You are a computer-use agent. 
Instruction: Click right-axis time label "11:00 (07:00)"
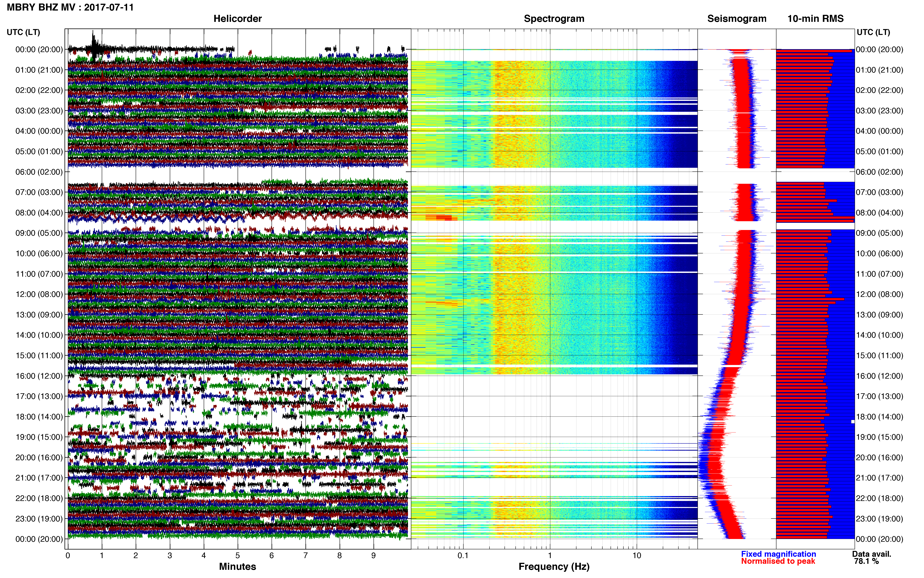tap(880, 274)
